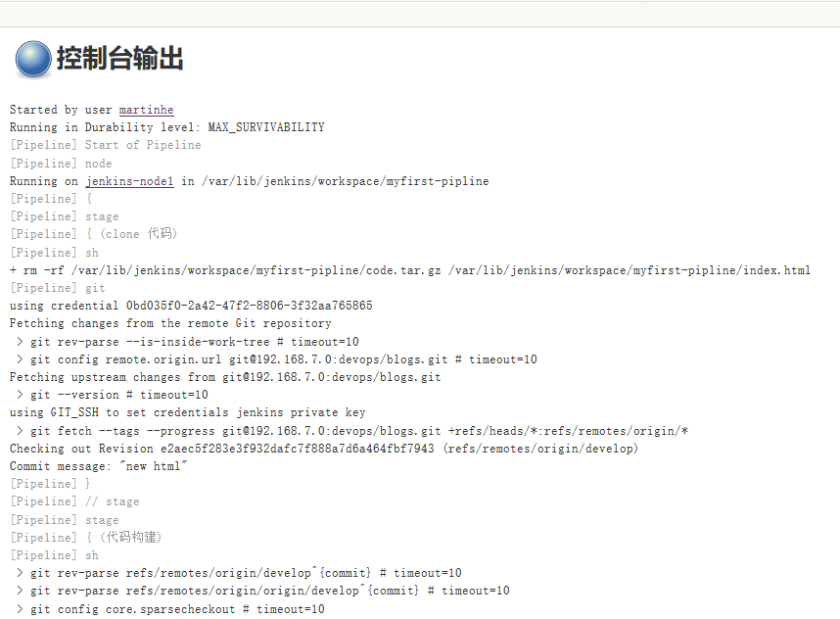Click the 'using GIT_SSH' credentials line
The height and width of the screenshot is (619, 840).
[x=187, y=412]
